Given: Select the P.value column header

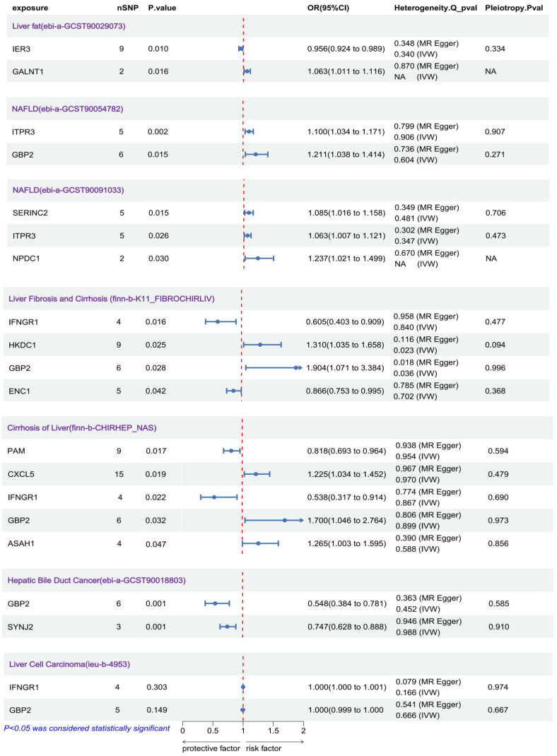Looking at the screenshot, I should pyautogui.click(x=162, y=8).
